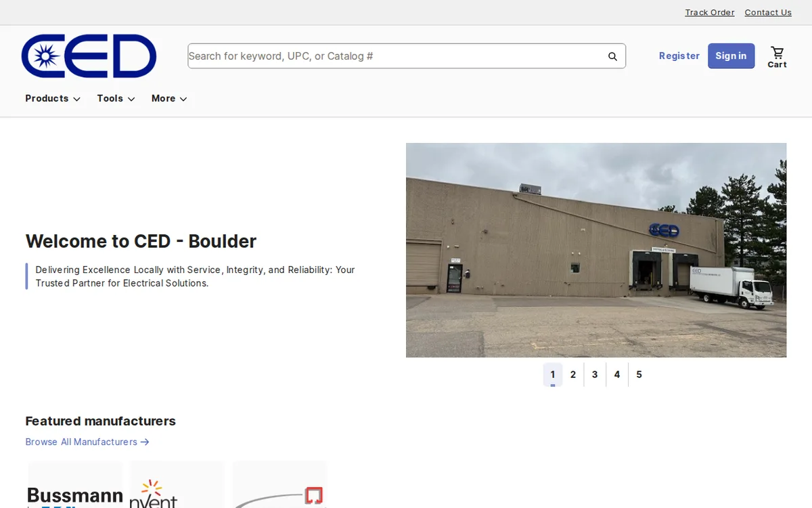
Task: Open the shopping Cart
Action: (x=777, y=56)
